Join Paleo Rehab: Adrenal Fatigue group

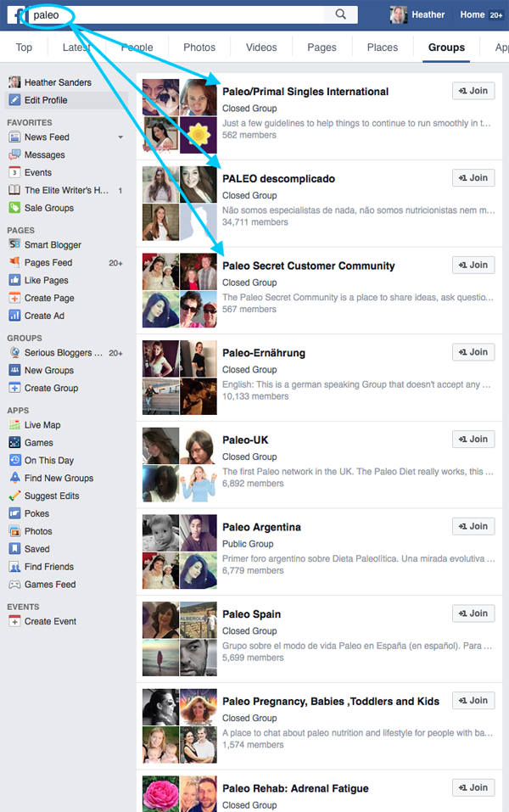click(473, 787)
